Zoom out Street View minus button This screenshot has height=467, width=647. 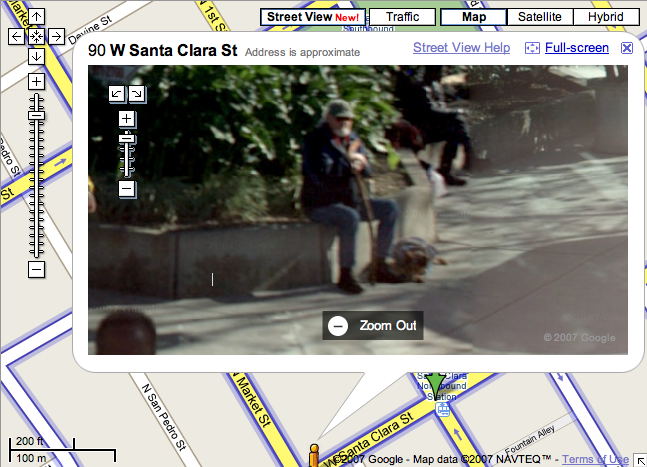pos(126,189)
